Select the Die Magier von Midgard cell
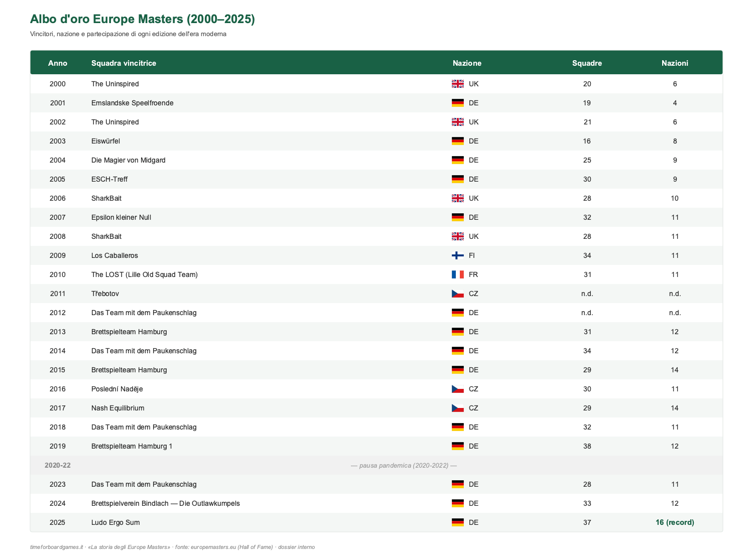 point(129,160)
